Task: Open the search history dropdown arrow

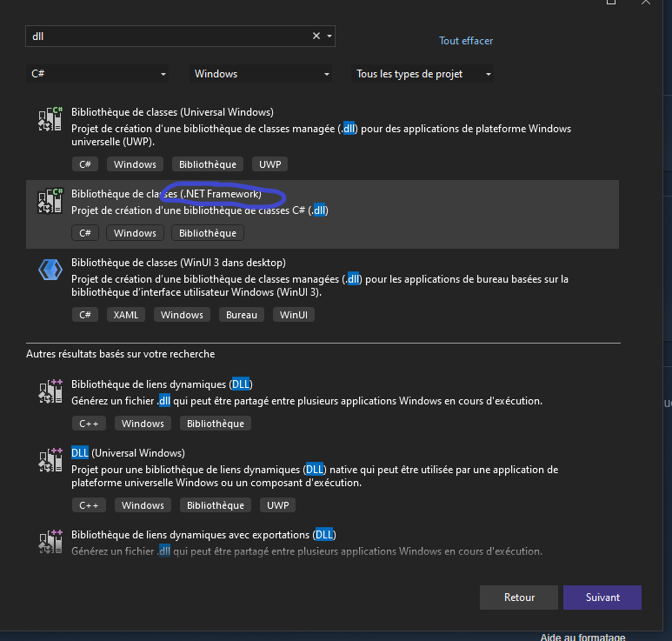Action: (x=329, y=36)
